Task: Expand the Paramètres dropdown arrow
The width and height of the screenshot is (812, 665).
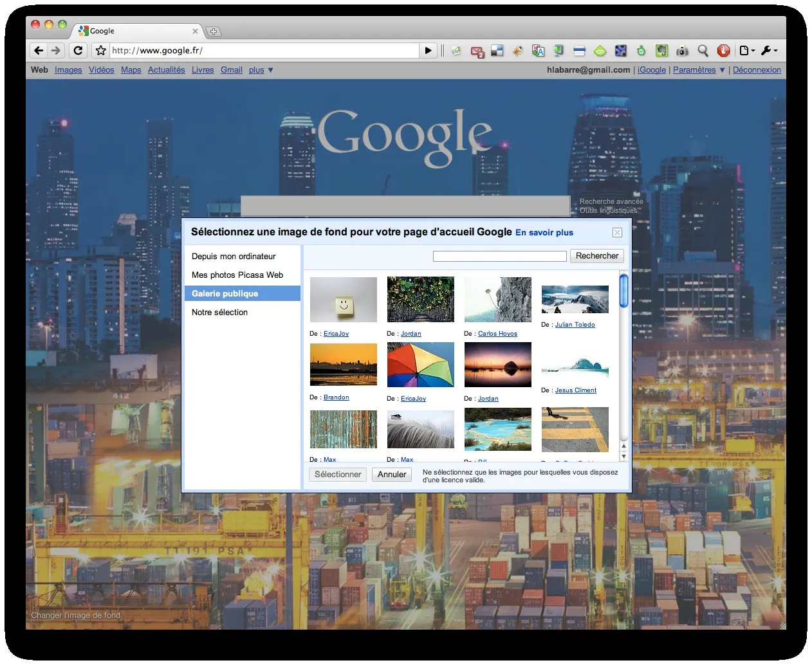Action: tap(722, 70)
